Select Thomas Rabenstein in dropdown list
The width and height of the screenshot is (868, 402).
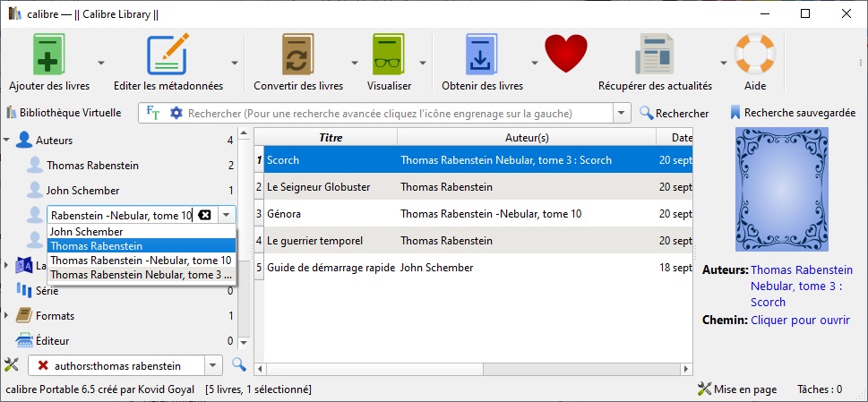pyautogui.click(x=142, y=246)
